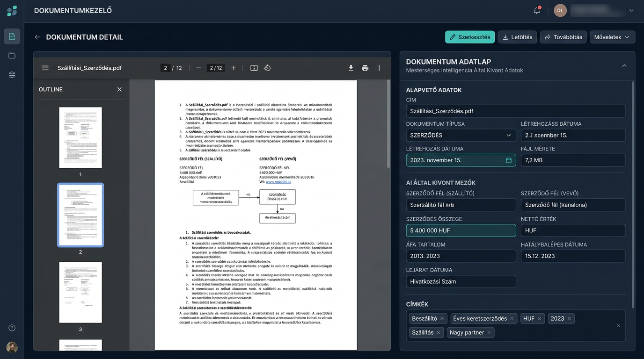Click the fit to page icon
This screenshot has width=644, height=359.
(x=254, y=68)
